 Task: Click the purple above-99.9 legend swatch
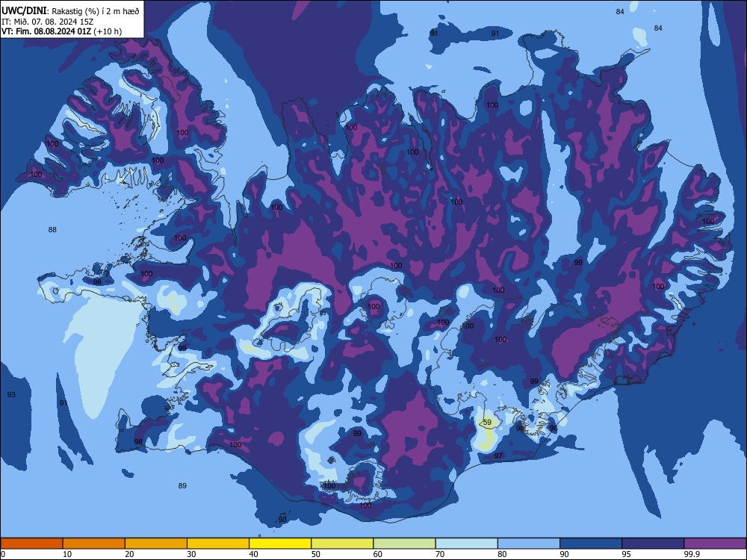pyautogui.click(x=715, y=544)
